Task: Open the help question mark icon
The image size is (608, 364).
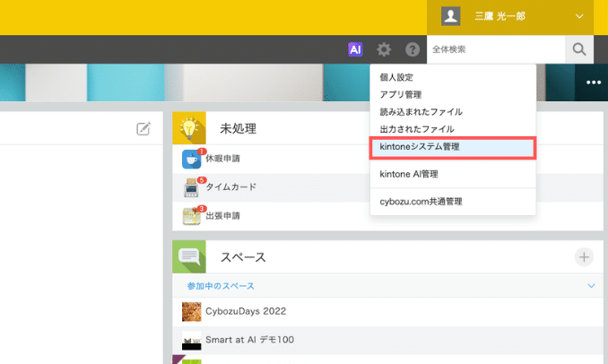Action: pyautogui.click(x=413, y=49)
